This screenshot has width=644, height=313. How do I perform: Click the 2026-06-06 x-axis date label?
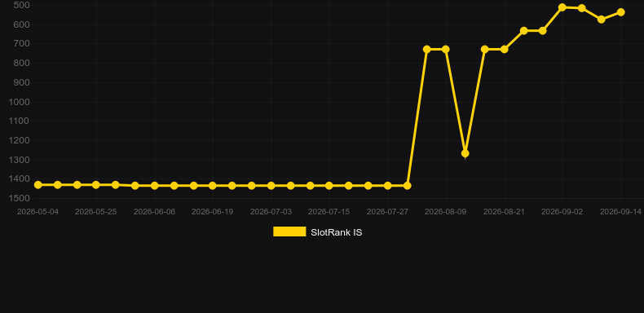[154, 212]
